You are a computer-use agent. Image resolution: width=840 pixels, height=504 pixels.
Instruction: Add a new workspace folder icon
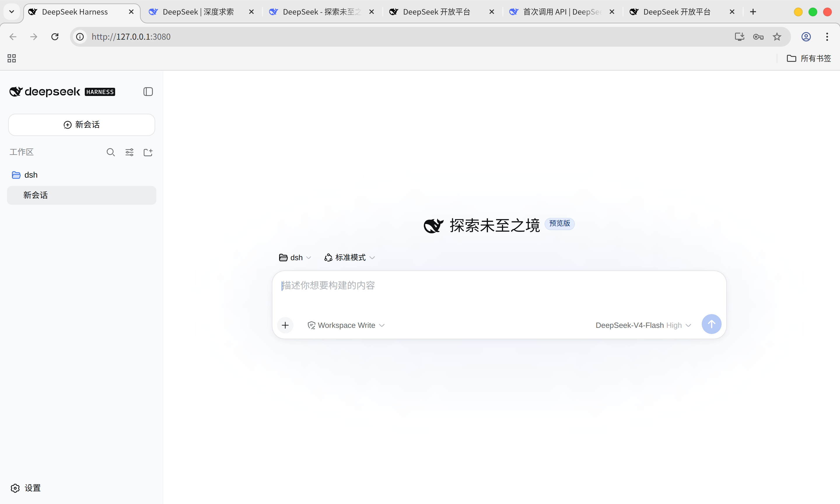click(x=148, y=152)
